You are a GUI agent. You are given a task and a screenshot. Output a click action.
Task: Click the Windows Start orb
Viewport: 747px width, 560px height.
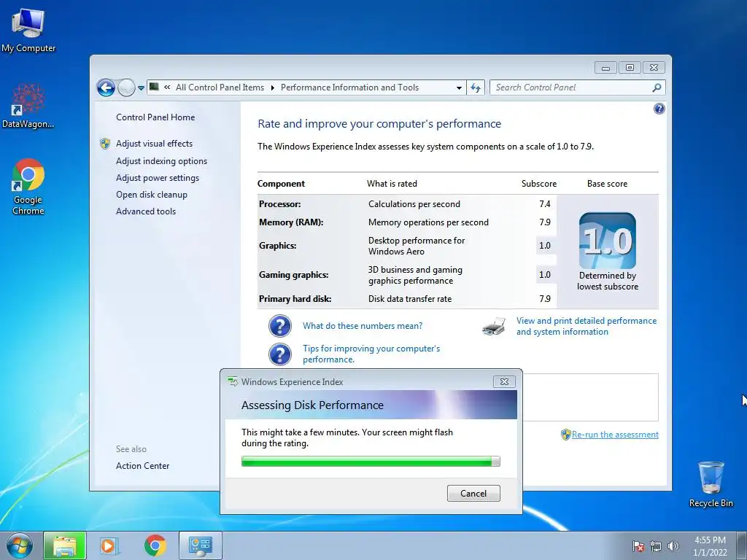click(x=20, y=545)
